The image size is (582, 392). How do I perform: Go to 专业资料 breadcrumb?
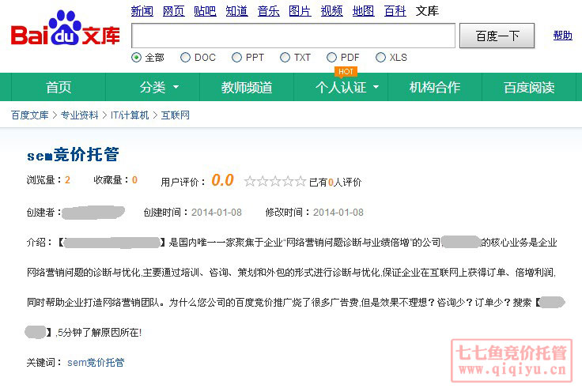tap(79, 115)
